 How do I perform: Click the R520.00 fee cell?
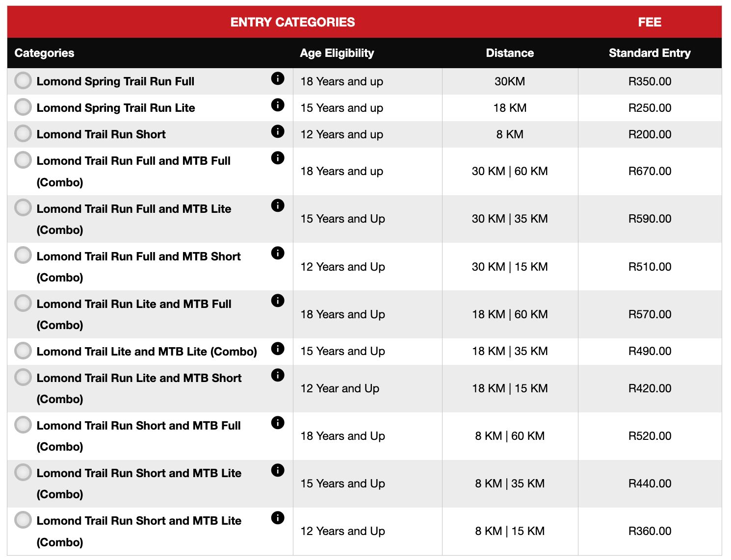click(x=650, y=436)
